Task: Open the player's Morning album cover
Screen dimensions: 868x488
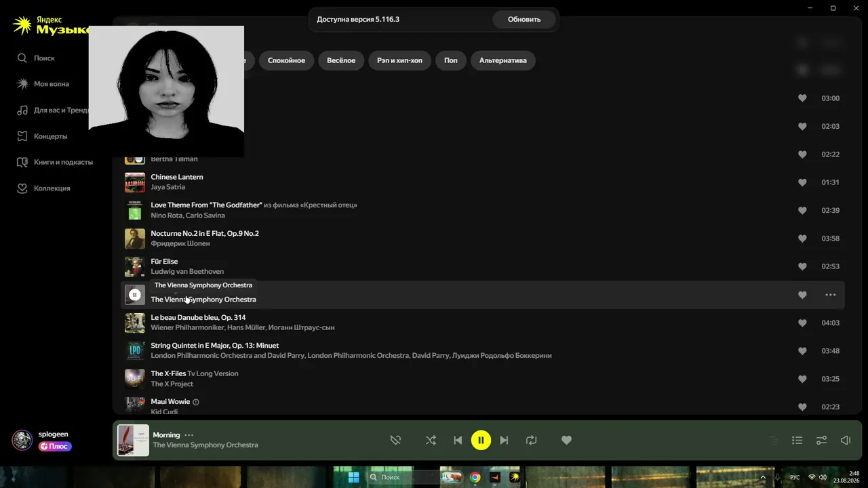Action: point(134,440)
